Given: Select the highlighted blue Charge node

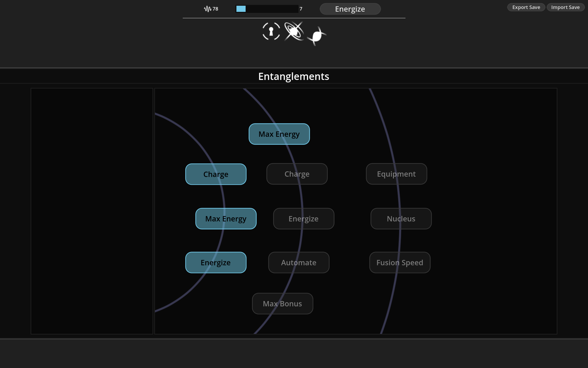Looking at the screenshot, I should [216, 174].
